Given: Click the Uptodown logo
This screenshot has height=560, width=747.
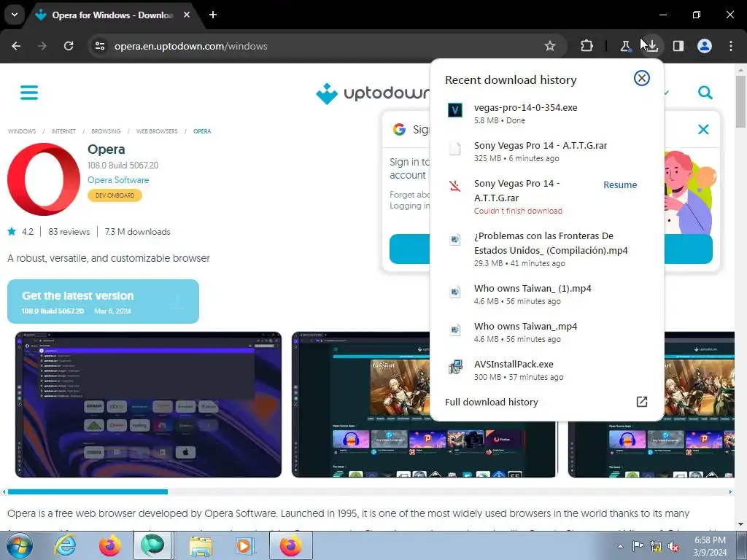Looking at the screenshot, I should (x=372, y=93).
